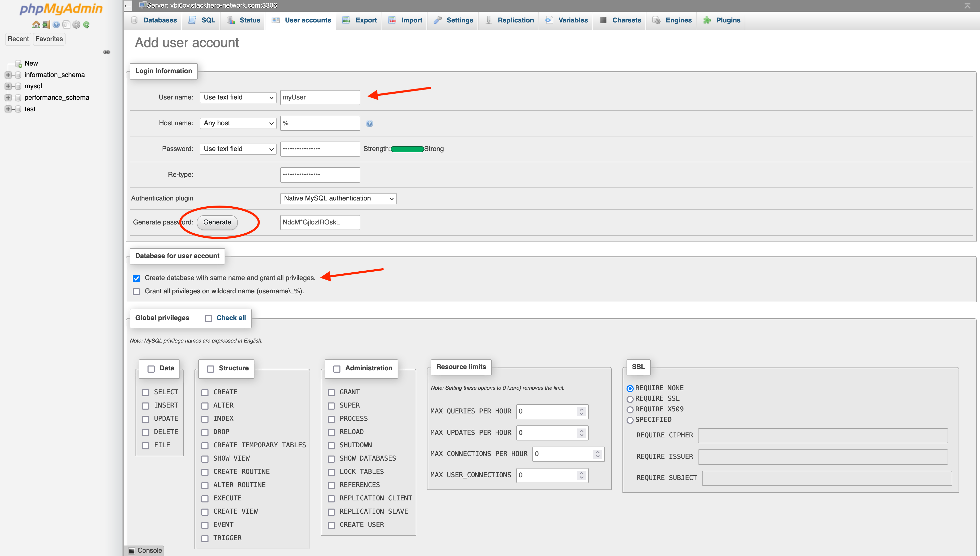This screenshot has height=556, width=980.
Task: Open the Authentication plugin dropdown
Action: point(338,198)
